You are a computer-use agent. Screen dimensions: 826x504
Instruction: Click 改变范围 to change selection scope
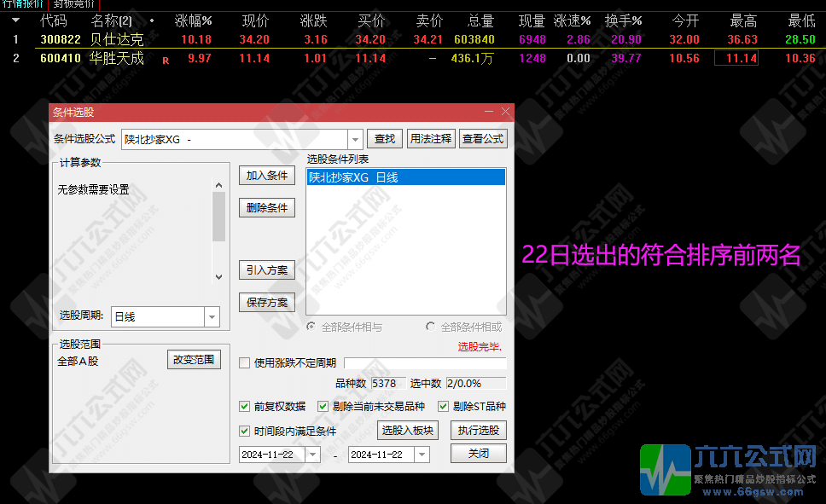click(193, 359)
